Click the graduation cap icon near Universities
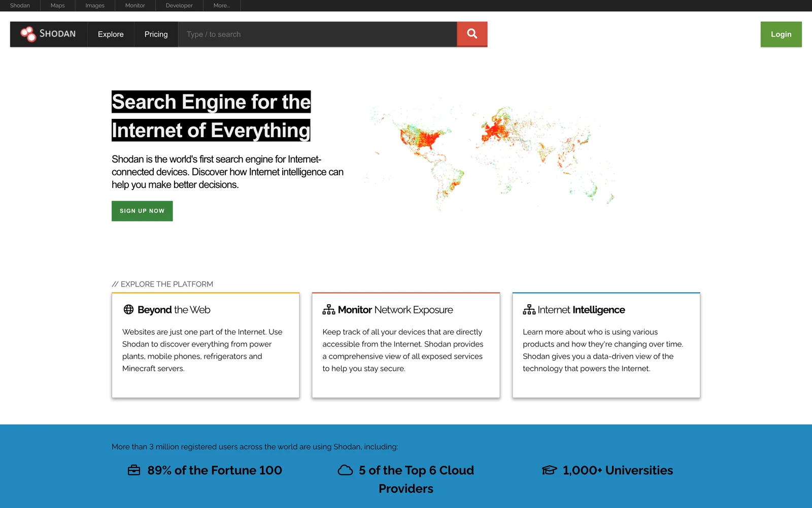This screenshot has width=812, height=508. coord(550,470)
